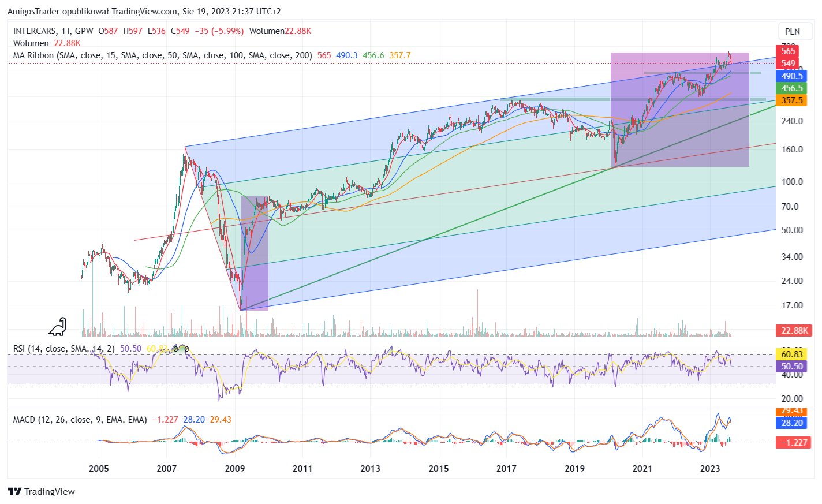Click the 2023 label on the time axis
This screenshot has width=822, height=504.
click(710, 469)
